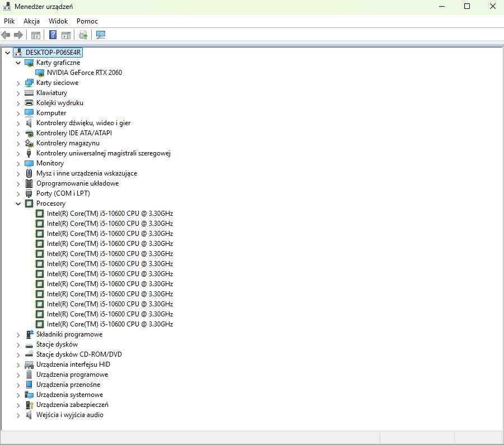This screenshot has height=445, width=504.
Task: Select the last Intel Core i5-10600 CPU entry
Action: coord(110,324)
